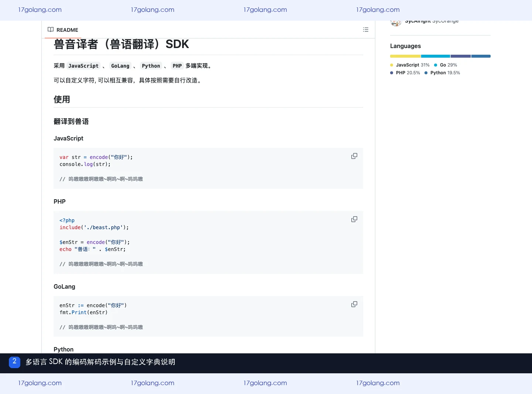Select the README tab
This screenshot has width=532, height=394.
click(x=63, y=30)
